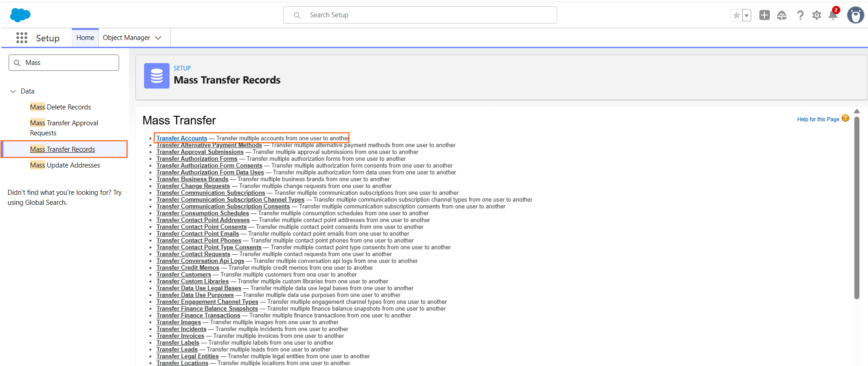The image size is (868, 366).
Task: Open Transfer Customers link
Action: (x=184, y=275)
